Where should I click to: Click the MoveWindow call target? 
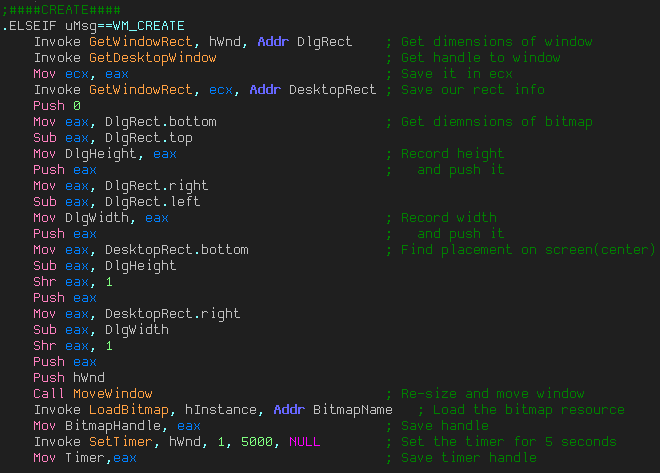tap(113, 394)
